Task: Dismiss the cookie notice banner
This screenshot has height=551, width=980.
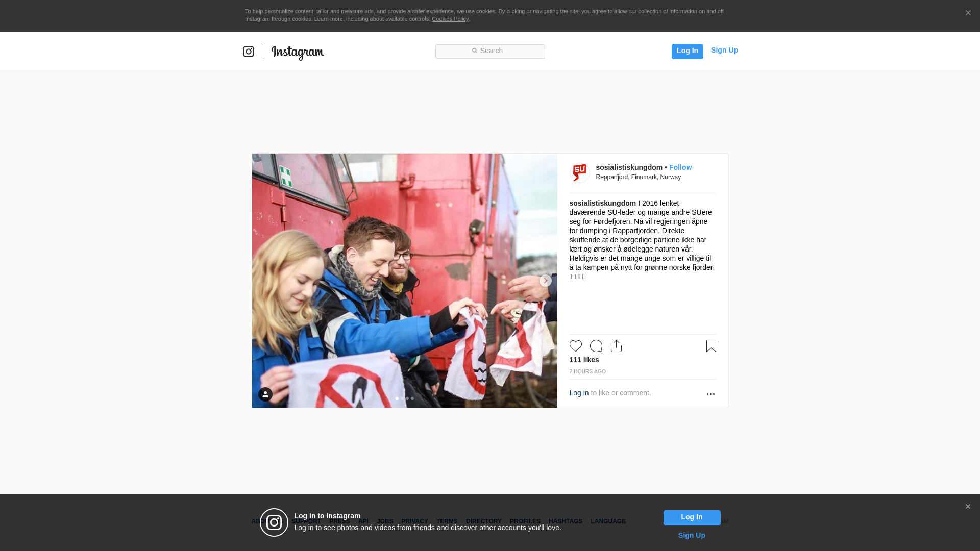Action: [968, 13]
